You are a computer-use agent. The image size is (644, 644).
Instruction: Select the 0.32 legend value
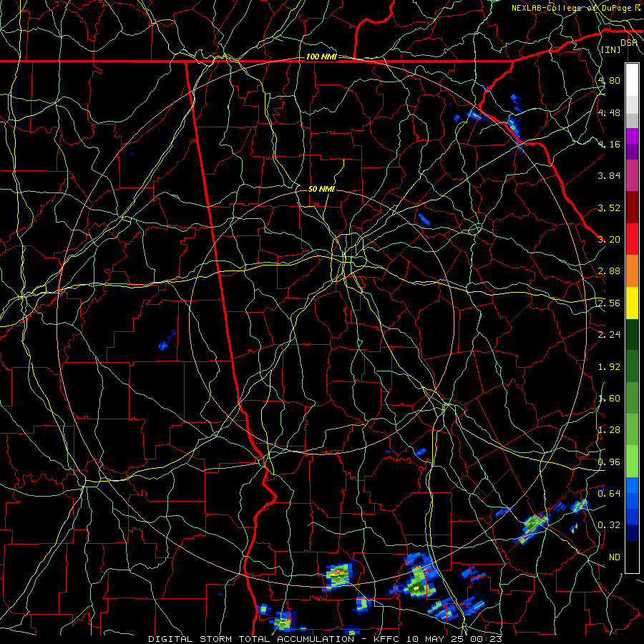(609, 525)
